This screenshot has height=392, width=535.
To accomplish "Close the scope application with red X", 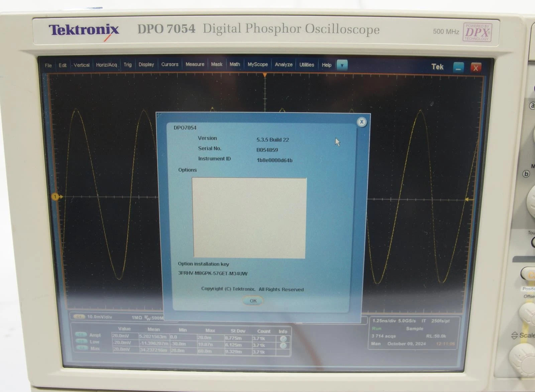I will tap(475, 68).
